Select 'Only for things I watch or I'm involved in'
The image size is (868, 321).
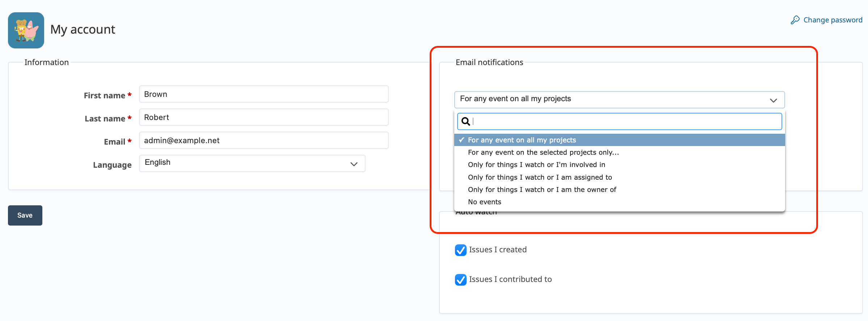tap(619, 164)
